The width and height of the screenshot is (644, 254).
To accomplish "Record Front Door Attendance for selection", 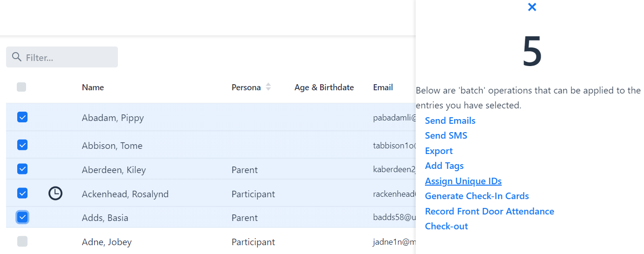I will pyautogui.click(x=489, y=211).
